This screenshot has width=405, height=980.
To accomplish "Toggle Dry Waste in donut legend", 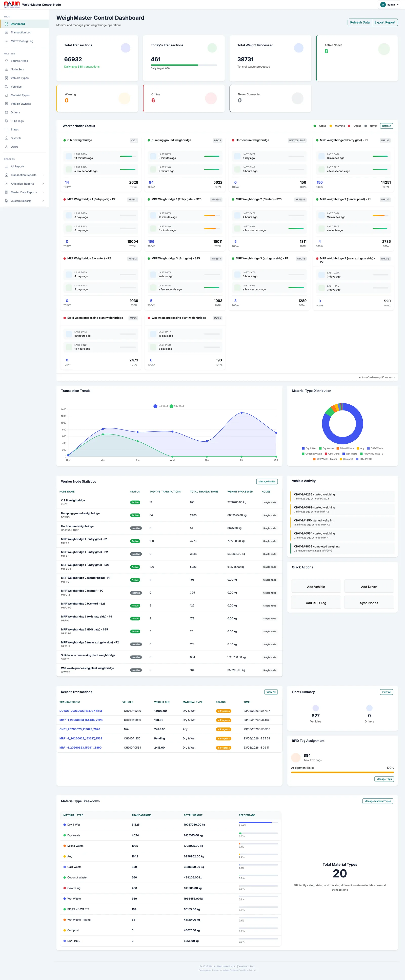I will pyautogui.click(x=326, y=448).
